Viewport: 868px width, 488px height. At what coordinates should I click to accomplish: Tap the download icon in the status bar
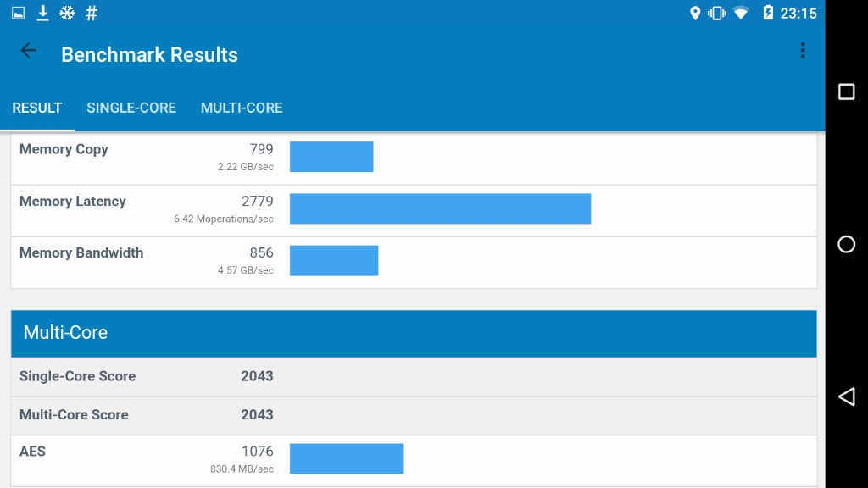point(42,13)
